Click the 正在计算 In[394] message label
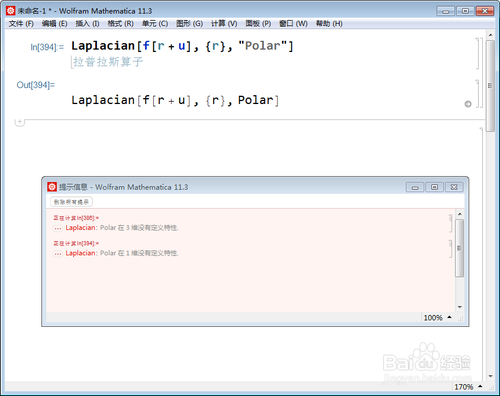This screenshot has width=500, height=396. [x=76, y=244]
